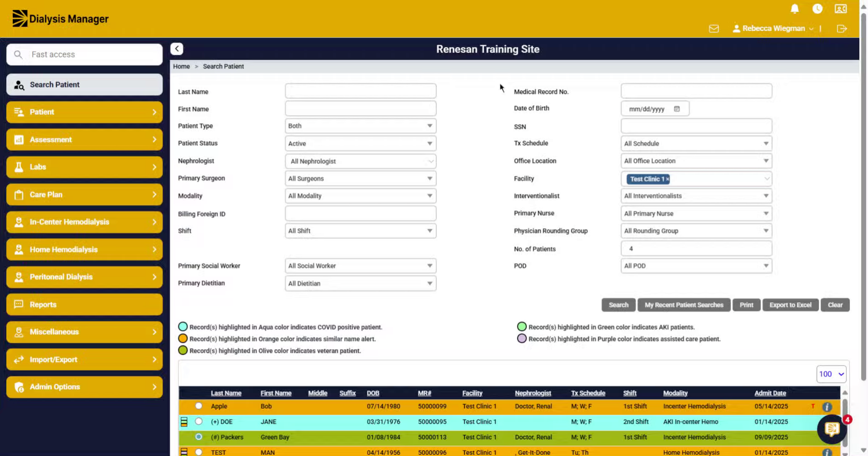Click My Recent Patient Searches button

point(684,305)
